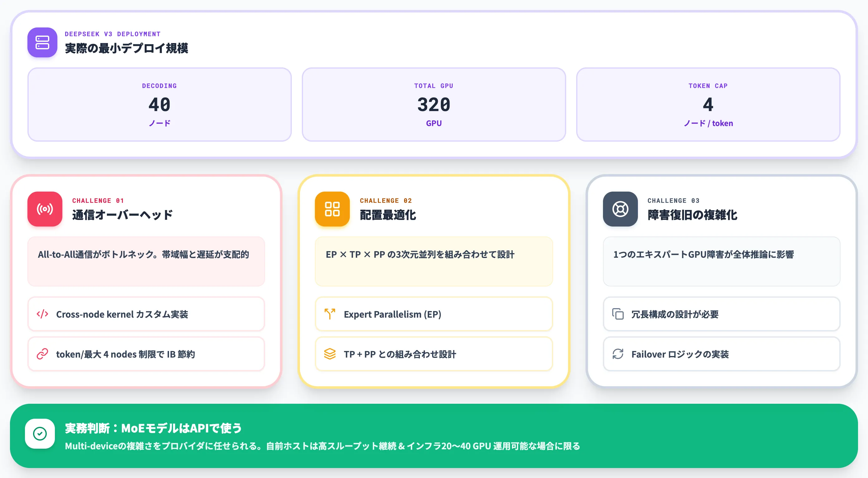Viewport: 868px width, 478px height.
Task: Click the refresh icon beside Failover ロジック
Action: coord(618,354)
